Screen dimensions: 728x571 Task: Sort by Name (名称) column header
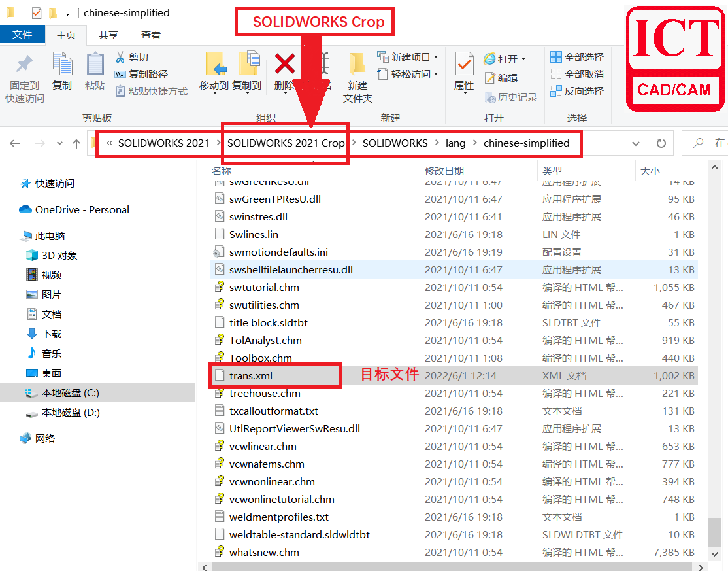(222, 171)
